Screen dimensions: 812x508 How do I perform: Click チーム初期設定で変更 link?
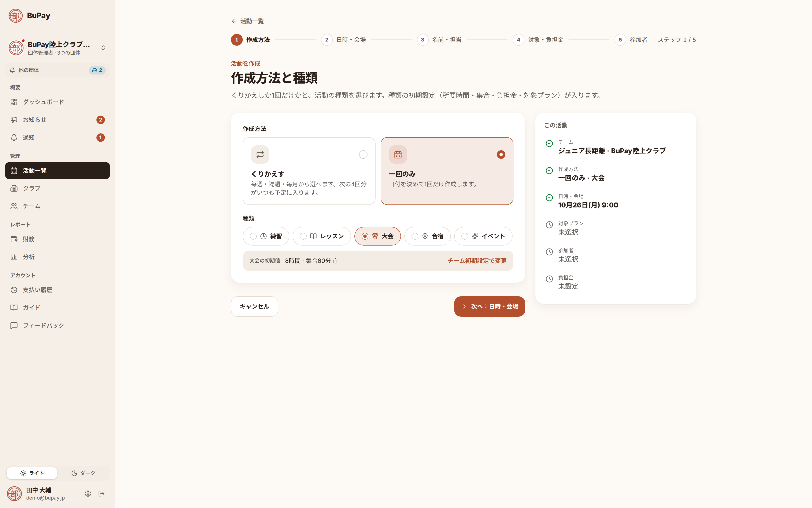coord(477,261)
